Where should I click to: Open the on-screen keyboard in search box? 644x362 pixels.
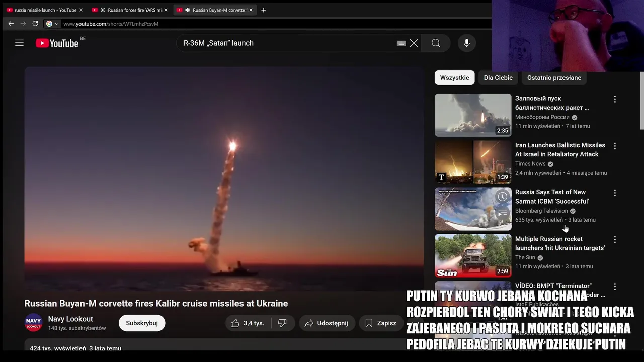[x=401, y=43]
